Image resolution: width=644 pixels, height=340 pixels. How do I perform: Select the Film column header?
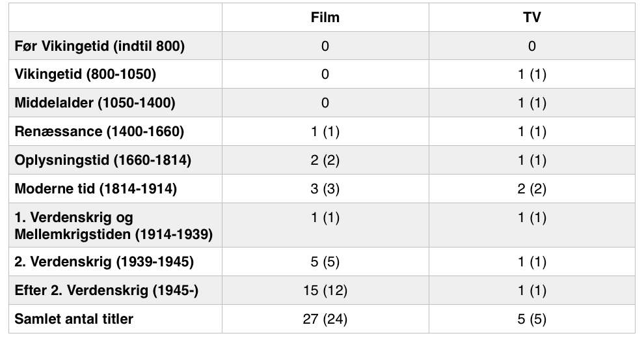tap(325, 18)
